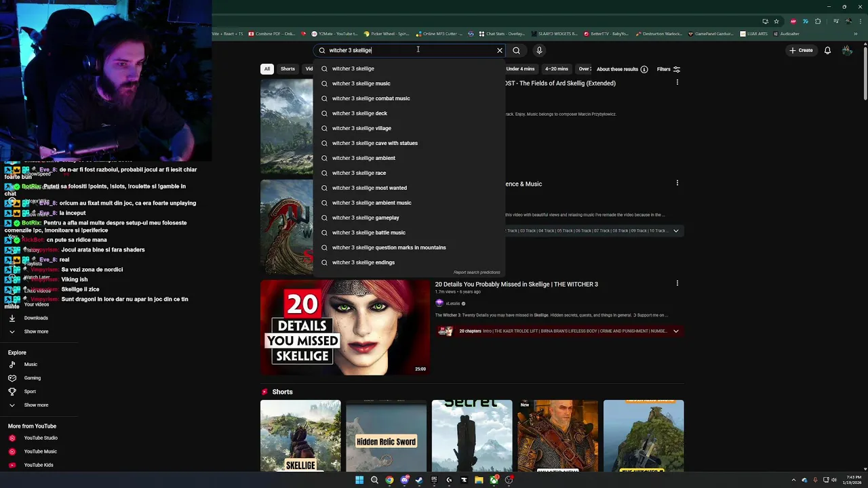Open Steam from the taskbar
868x488 pixels.
[x=419, y=480]
